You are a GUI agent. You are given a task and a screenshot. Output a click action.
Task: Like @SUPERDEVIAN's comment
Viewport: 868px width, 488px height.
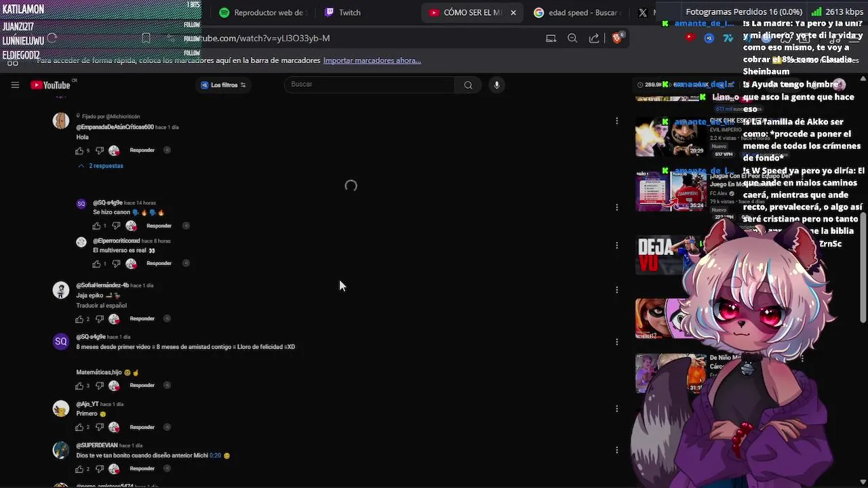[x=79, y=469]
